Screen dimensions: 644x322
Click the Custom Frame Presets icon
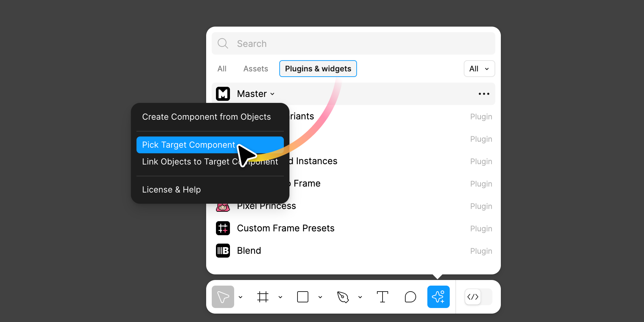(223, 228)
